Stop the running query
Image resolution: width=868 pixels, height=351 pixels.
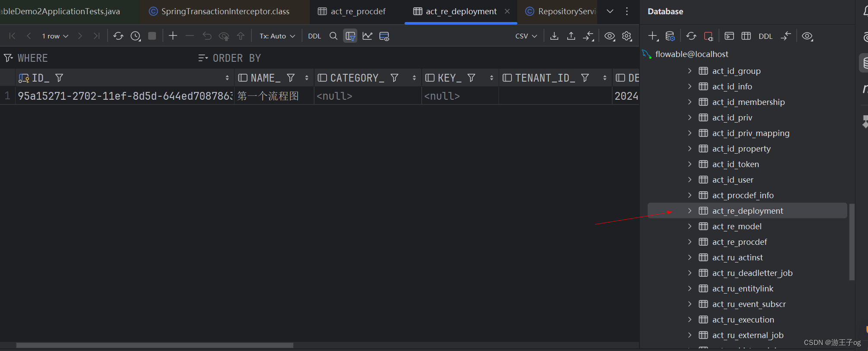(x=152, y=36)
